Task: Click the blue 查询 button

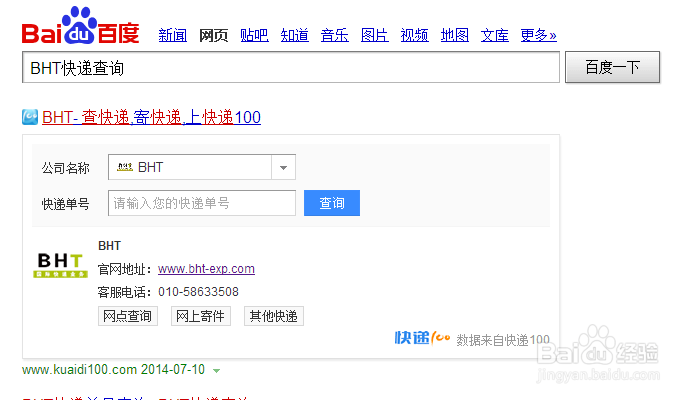Action: (332, 203)
